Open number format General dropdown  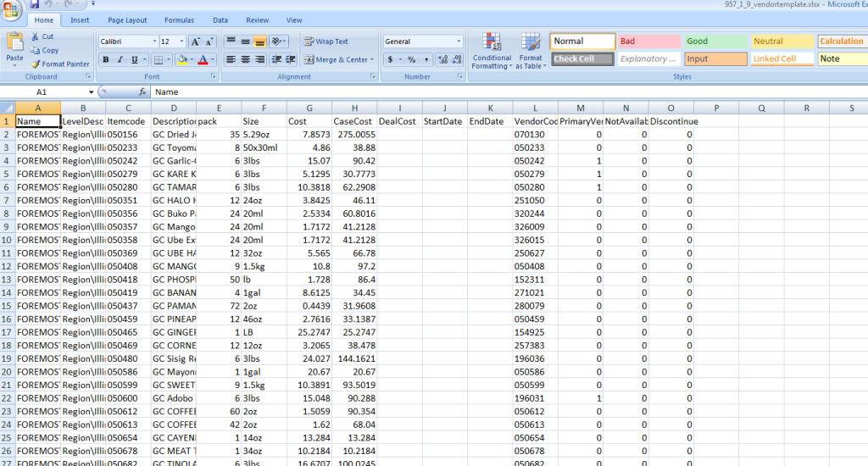pyautogui.click(x=459, y=42)
